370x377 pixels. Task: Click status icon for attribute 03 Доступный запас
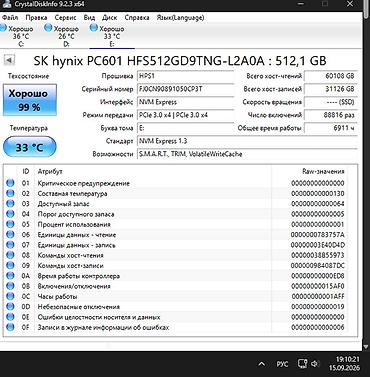click(x=10, y=204)
